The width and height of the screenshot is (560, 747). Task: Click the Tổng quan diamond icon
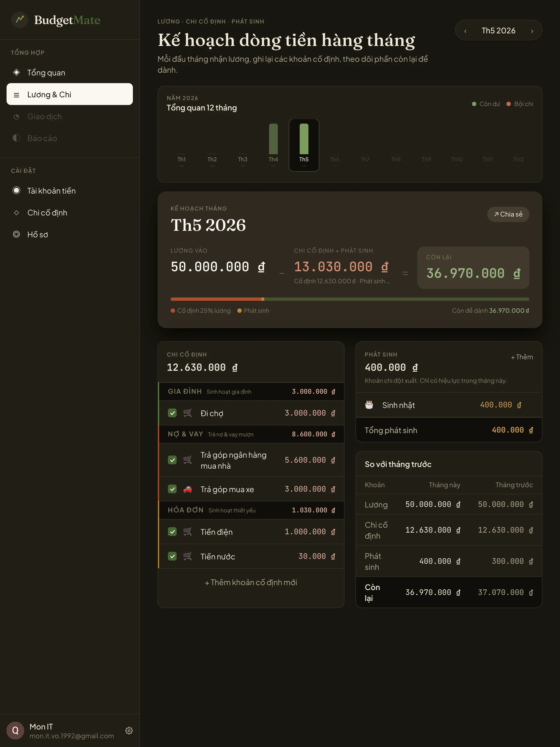(16, 72)
